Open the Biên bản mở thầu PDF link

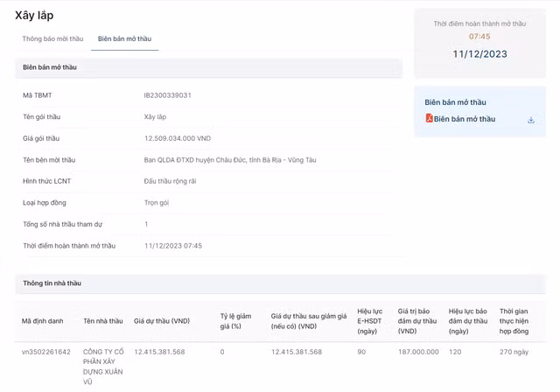[x=464, y=119]
